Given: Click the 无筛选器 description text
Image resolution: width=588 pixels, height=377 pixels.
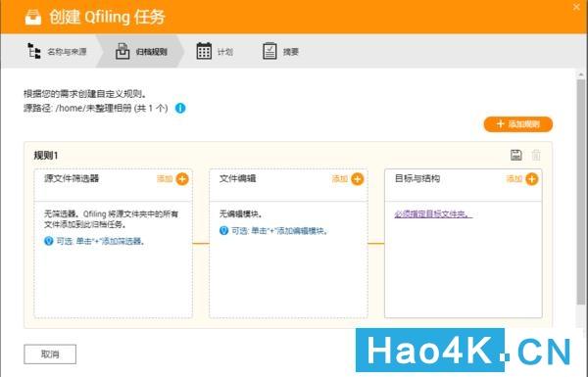Looking at the screenshot, I should [x=112, y=219].
